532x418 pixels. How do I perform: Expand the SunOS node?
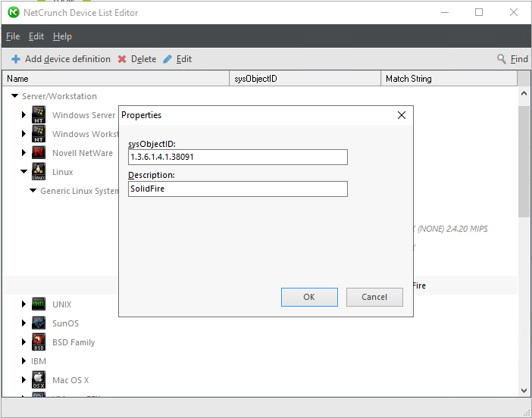23,323
